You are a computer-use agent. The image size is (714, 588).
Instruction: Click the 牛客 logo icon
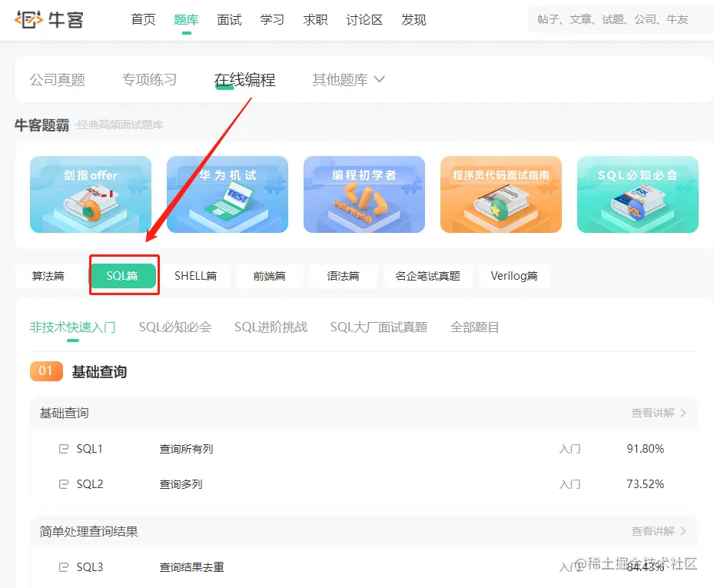[x=28, y=19]
